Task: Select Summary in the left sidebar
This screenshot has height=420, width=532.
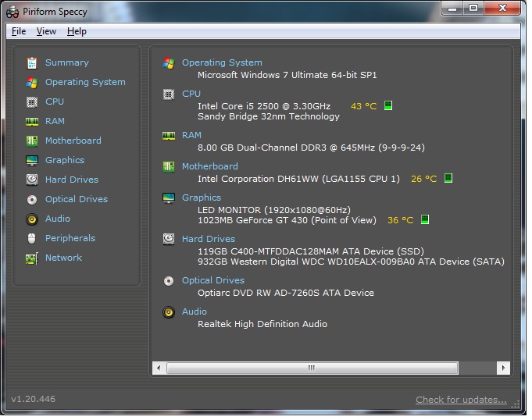Action: [66, 62]
